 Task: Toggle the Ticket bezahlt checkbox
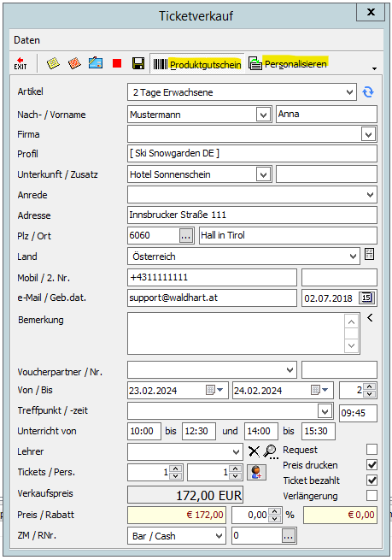pos(372,480)
